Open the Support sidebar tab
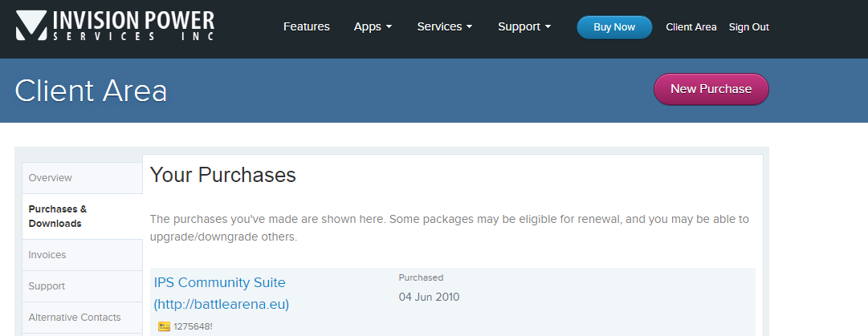The width and height of the screenshot is (868, 336). click(x=83, y=285)
